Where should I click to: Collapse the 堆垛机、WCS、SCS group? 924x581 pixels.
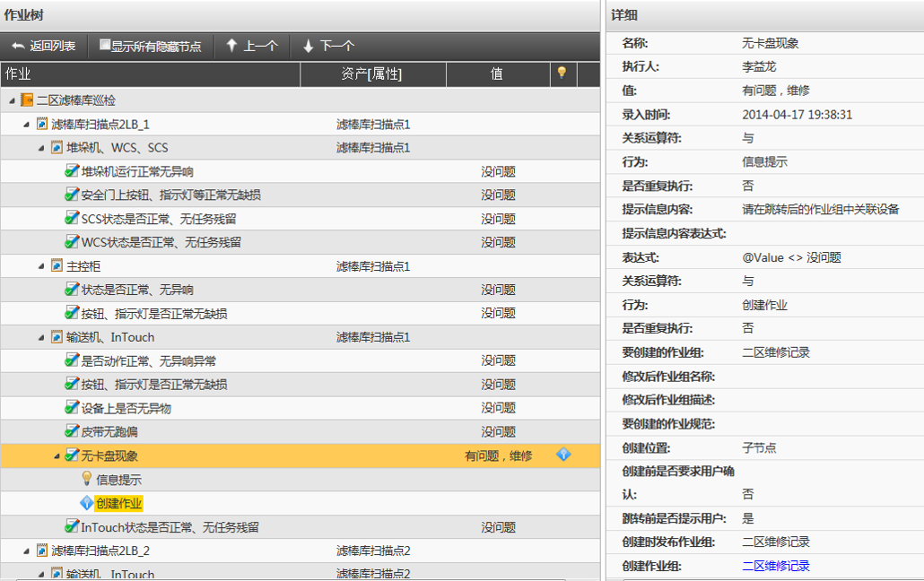41,148
